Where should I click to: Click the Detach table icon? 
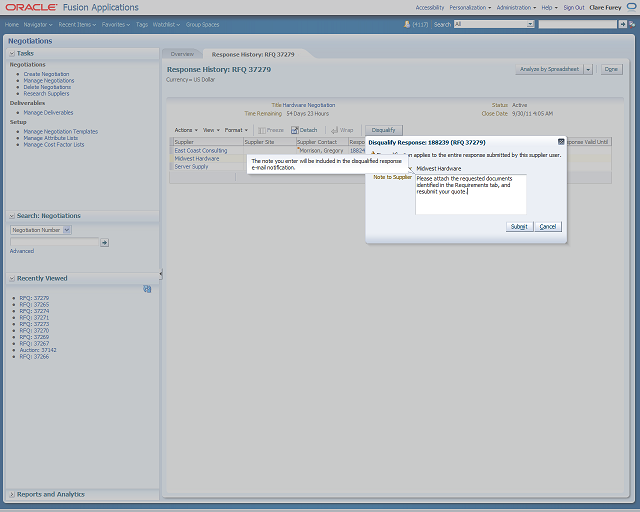click(x=295, y=130)
